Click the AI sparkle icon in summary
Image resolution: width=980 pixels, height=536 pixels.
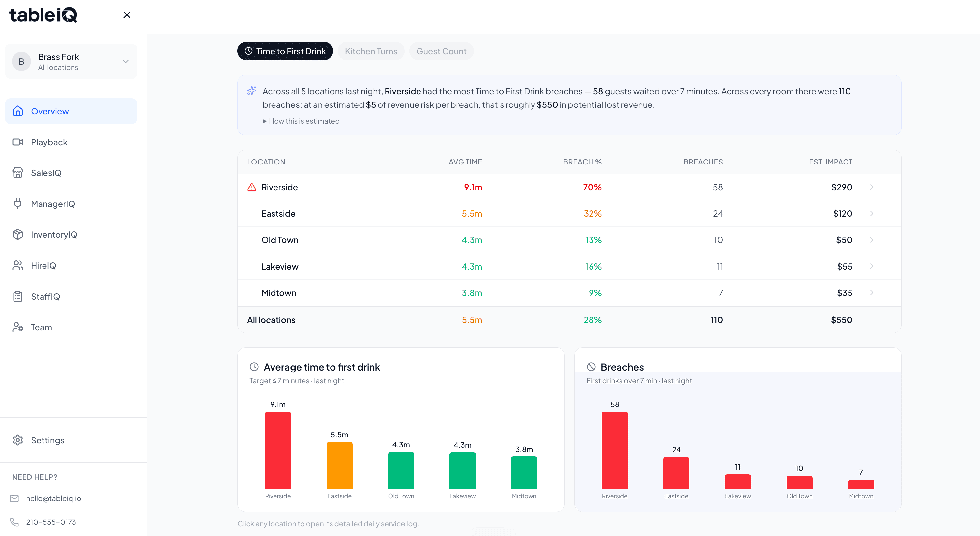tap(252, 90)
